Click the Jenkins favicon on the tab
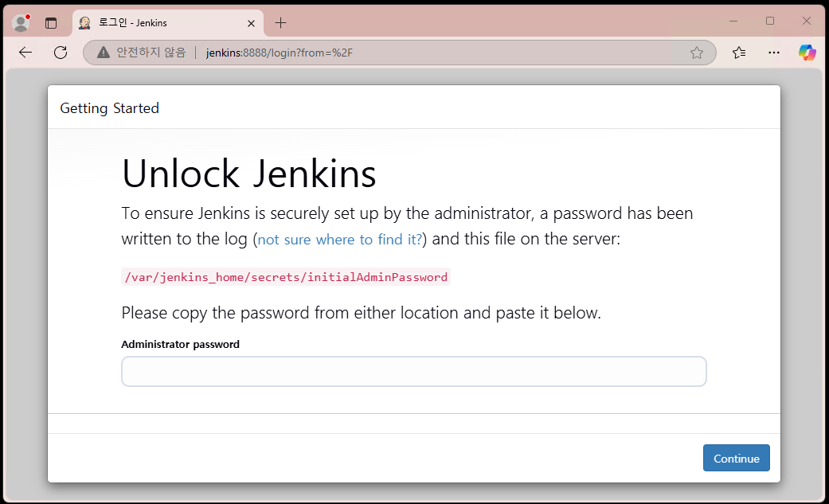Image resolution: width=829 pixels, height=504 pixels. click(84, 23)
